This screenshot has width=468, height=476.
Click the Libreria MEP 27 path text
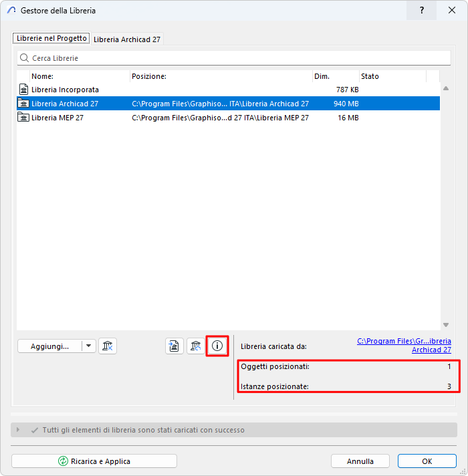220,118
